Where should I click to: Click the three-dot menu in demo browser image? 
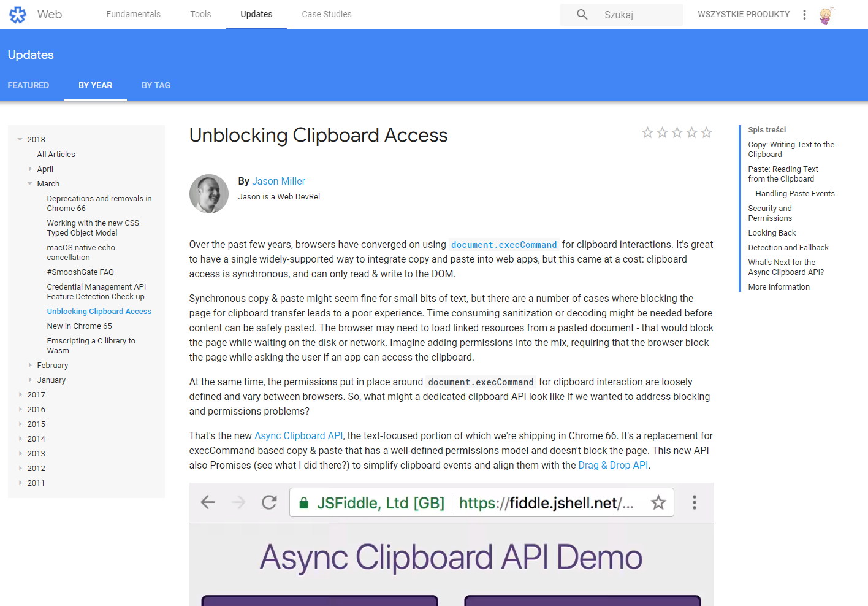[x=694, y=502]
